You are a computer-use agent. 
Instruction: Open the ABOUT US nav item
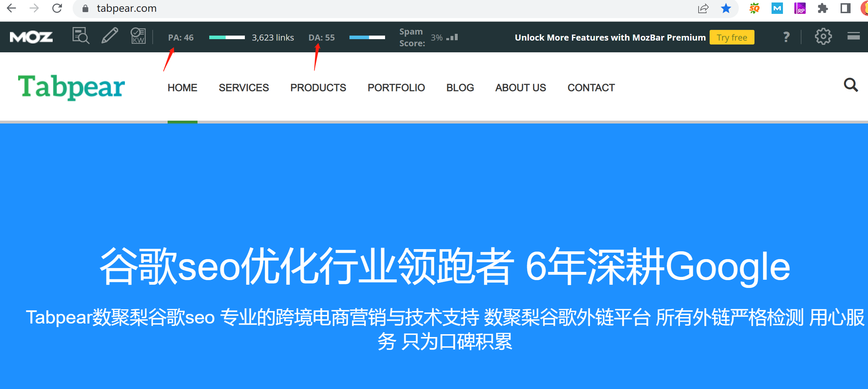tap(521, 88)
